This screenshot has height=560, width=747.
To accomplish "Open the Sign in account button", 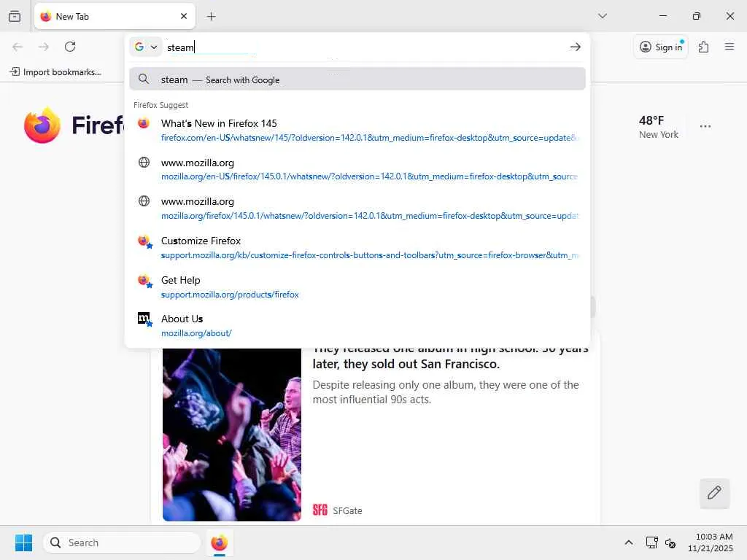I will click(661, 47).
